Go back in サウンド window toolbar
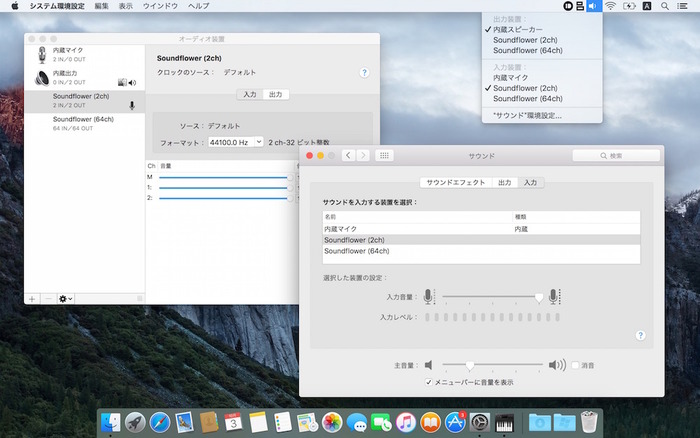Screen dimensions: 700x438 (349, 155)
